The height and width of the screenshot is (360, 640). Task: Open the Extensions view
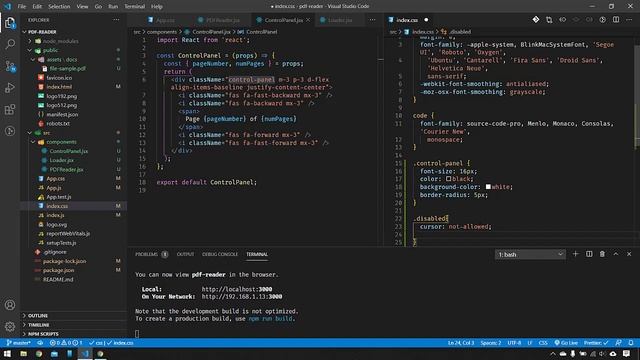[10, 109]
